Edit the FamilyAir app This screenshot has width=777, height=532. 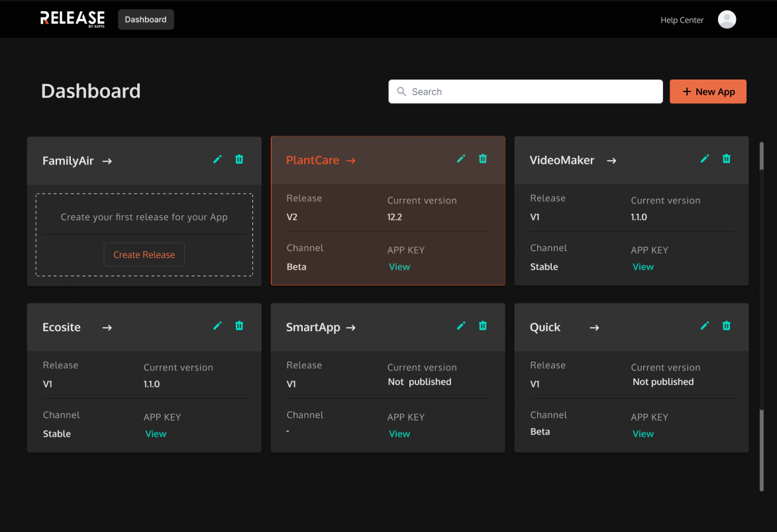[x=217, y=159]
